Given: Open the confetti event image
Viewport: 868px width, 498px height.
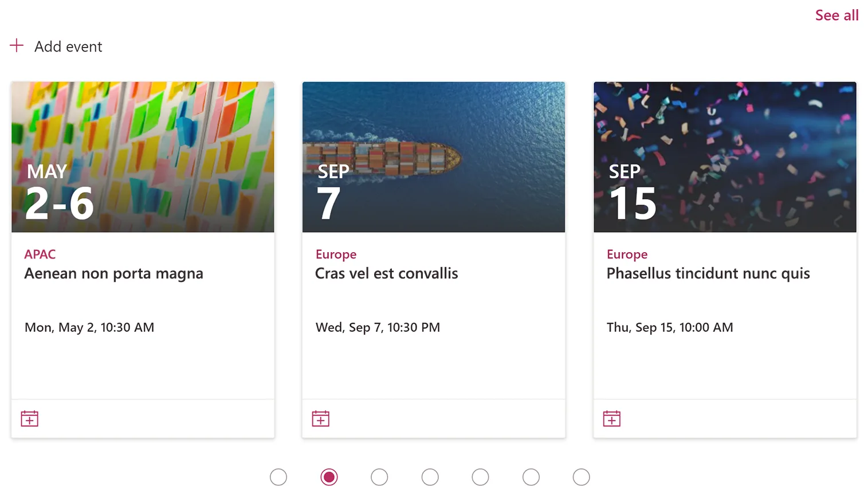Looking at the screenshot, I should [x=725, y=156].
